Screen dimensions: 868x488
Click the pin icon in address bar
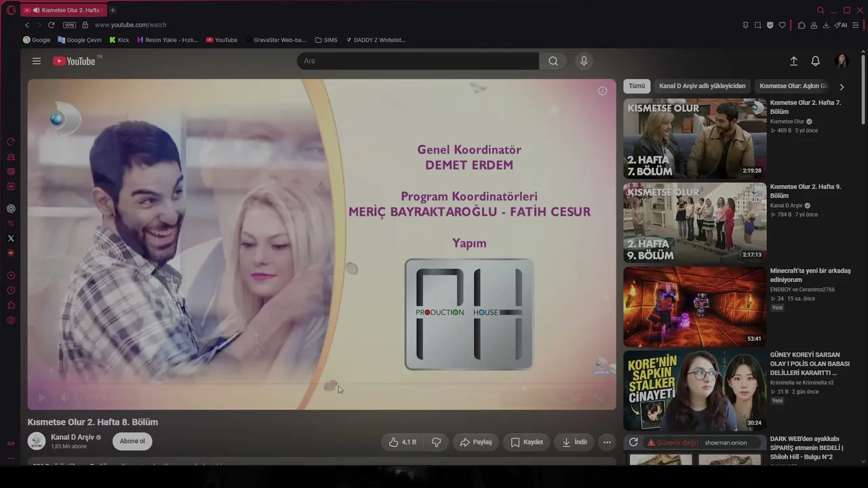(x=745, y=25)
